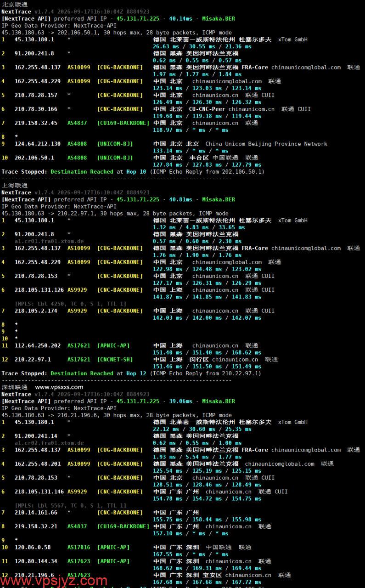The height and width of the screenshot is (588, 365).
Task: Select latency line 26.63 ms / 30.55 ms / 21.36 ms
Action: tap(202, 46)
